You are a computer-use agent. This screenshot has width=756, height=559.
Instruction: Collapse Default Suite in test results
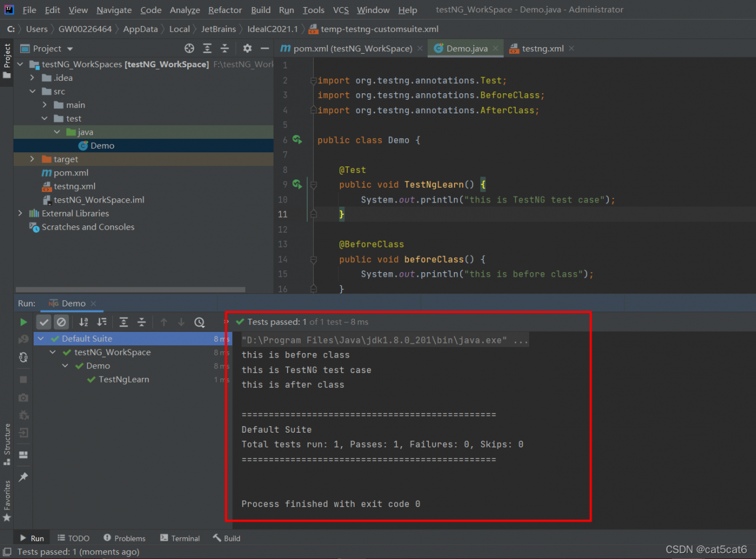pyautogui.click(x=41, y=339)
